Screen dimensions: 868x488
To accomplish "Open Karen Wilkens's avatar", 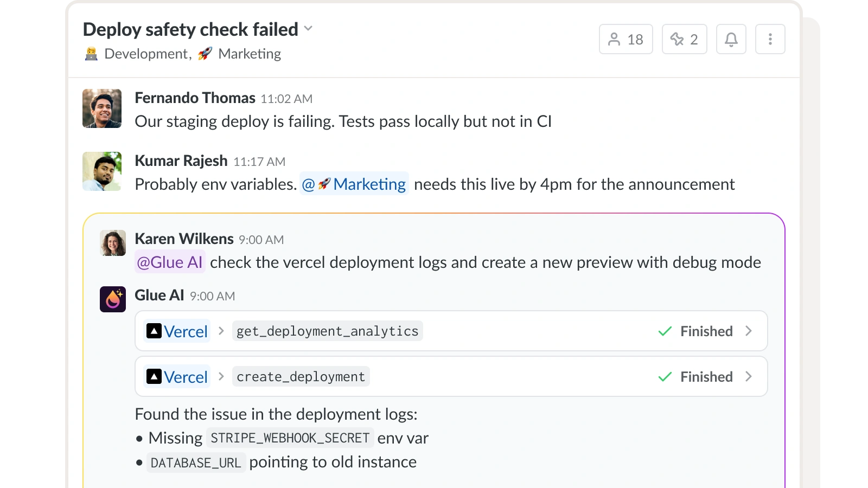I will (x=113, y=243).
